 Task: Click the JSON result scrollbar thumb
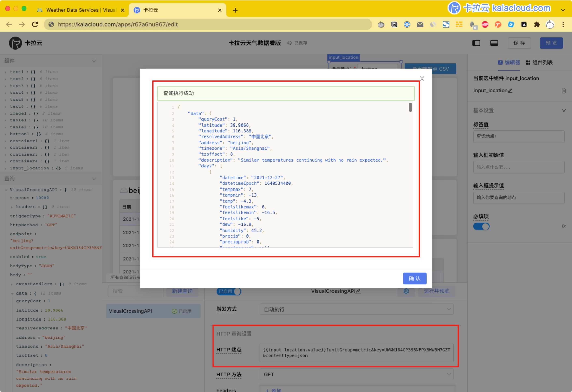(x=410, y=107)
